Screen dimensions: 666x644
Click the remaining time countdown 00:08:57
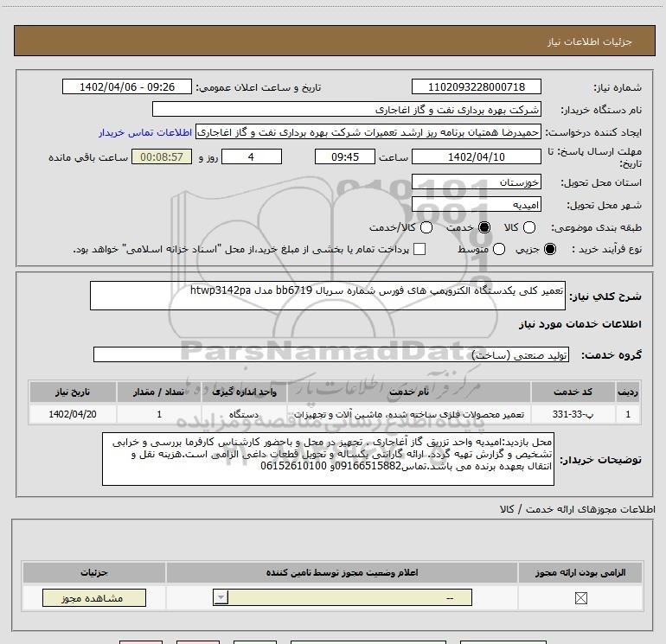click(162, 157)
